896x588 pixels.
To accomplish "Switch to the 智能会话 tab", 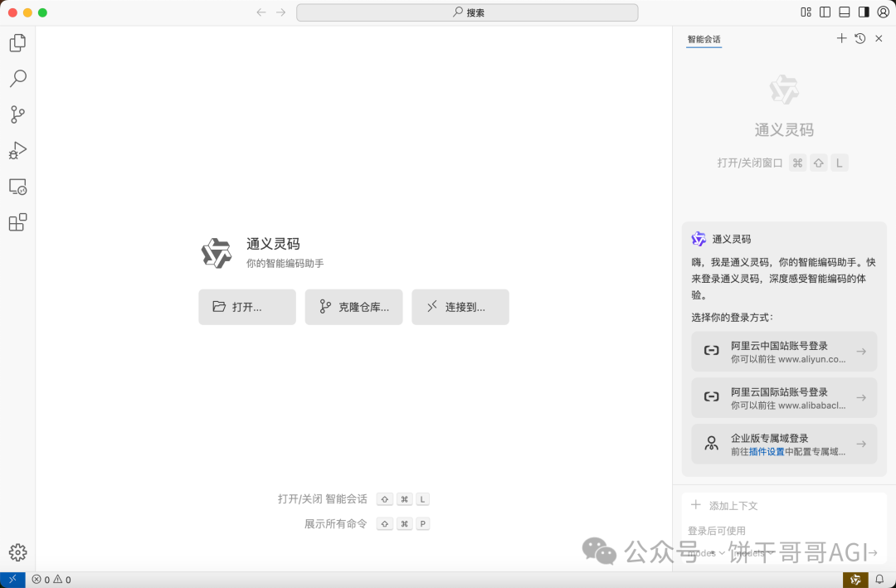I will [704, 40].
